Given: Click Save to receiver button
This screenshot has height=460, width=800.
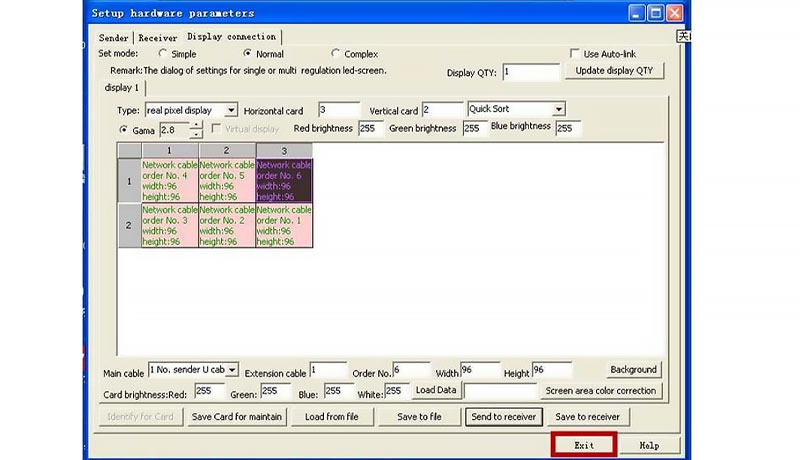Looking at the screenshot, I should tap(587, 417).
